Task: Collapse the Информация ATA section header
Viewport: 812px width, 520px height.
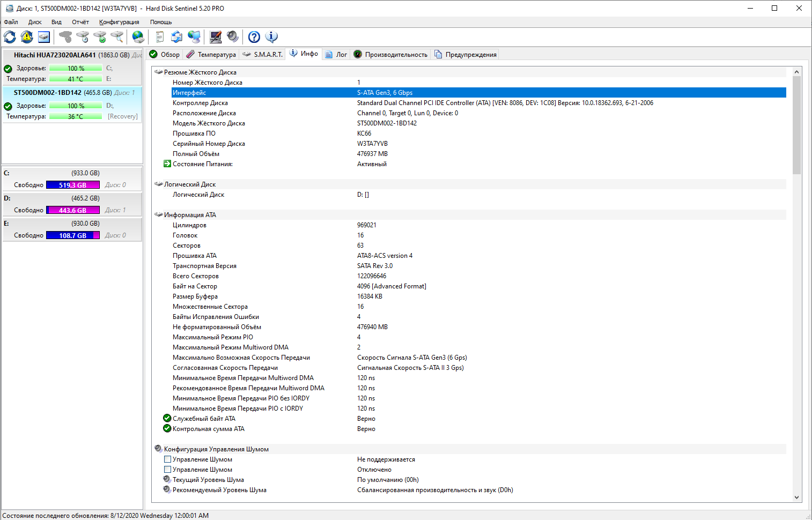Action: (x=159, y=215)
